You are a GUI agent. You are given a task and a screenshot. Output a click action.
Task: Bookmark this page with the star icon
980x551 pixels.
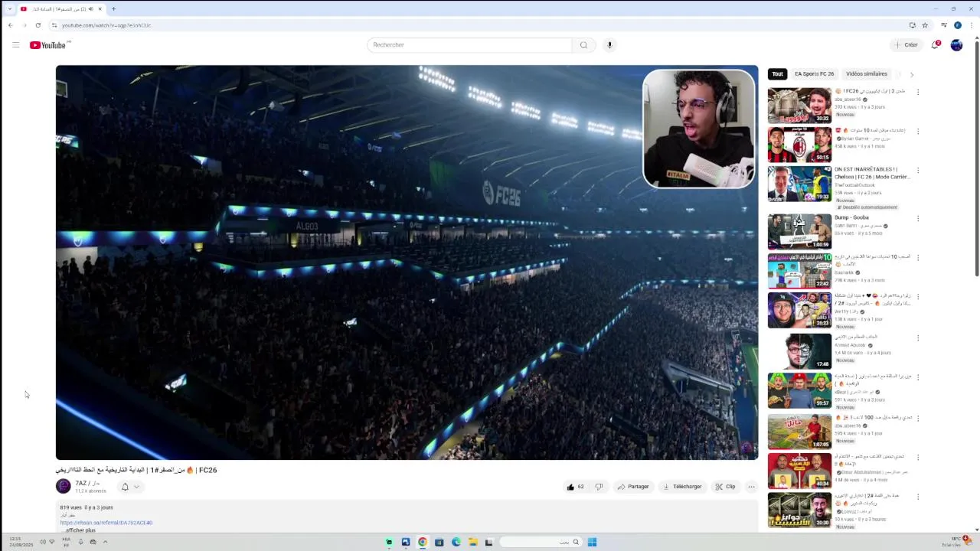925,25
